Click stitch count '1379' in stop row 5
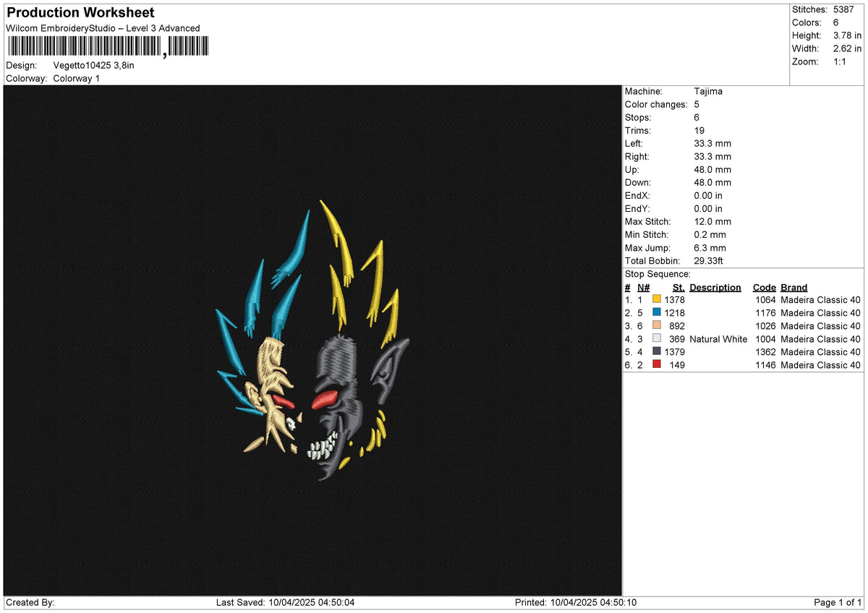Viewport: 868px width, 613px height. [674, 352]
